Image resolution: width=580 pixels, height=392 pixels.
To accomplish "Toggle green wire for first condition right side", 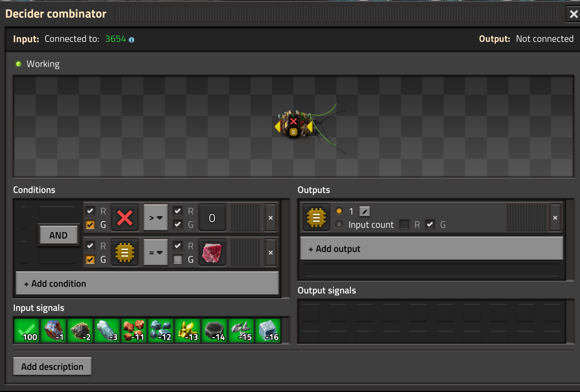I will tap(178, 224).
